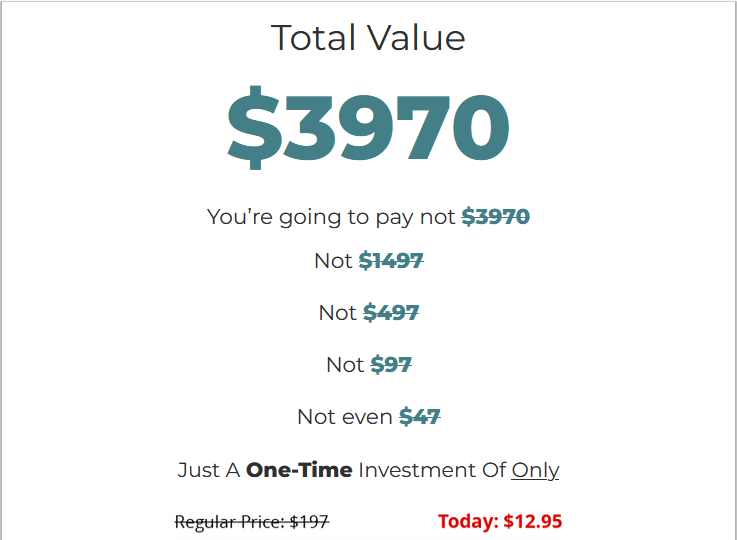Click the "Not even" text
This screenshot has width=737, height=540.
coord(345,417)
